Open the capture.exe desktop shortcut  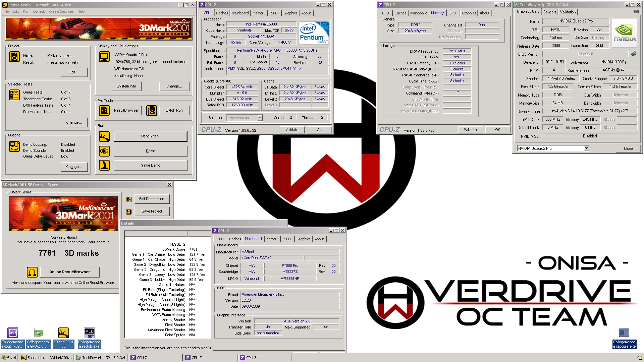[624, 339]
